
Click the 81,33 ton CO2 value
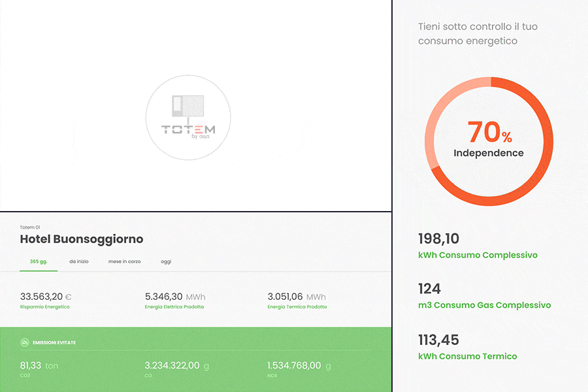tap(39, 365)
